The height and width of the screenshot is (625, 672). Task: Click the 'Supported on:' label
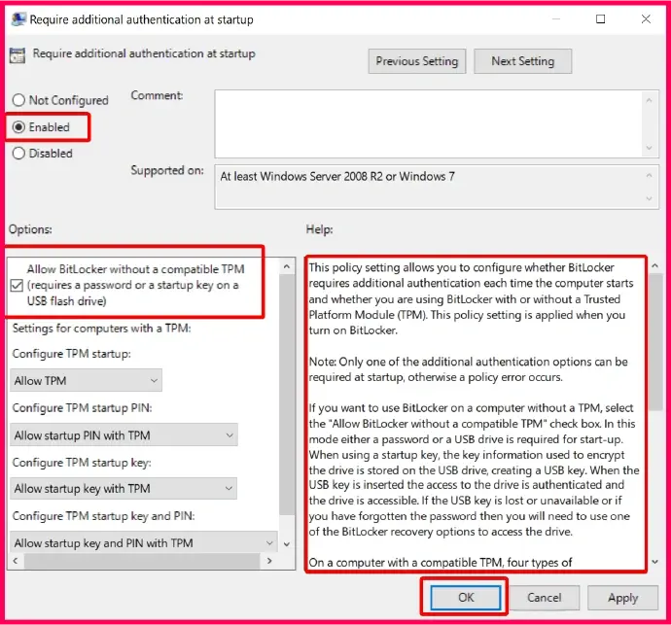pyautogui.click(x=167, y=170)
